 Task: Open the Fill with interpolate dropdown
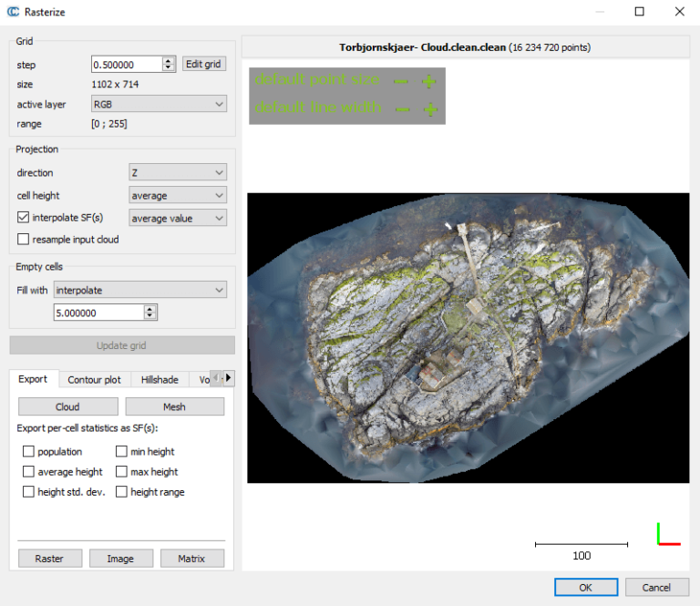140,290
